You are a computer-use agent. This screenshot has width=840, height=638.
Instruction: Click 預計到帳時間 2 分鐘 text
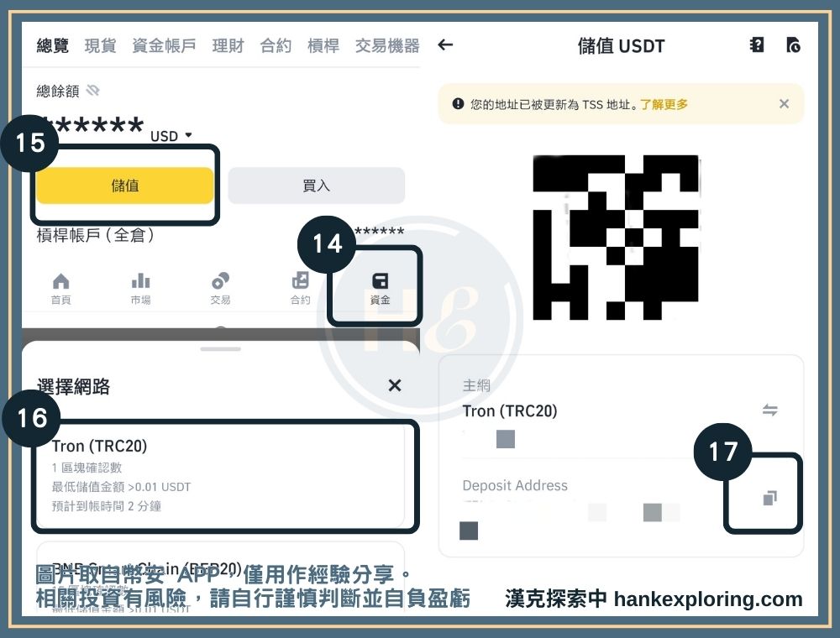106,506
